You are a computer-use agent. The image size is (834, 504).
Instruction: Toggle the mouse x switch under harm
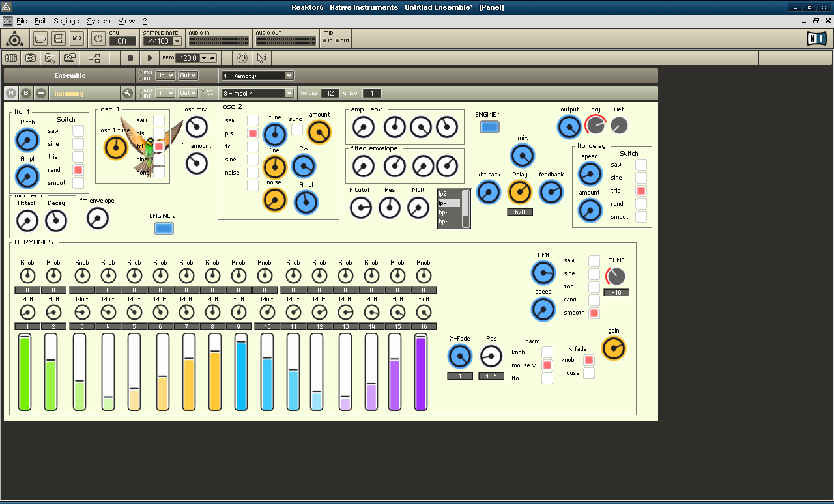[x=547, y=365]
